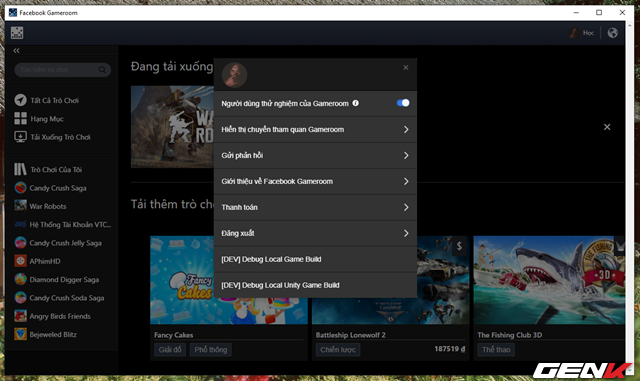640x381 pixels.
Task: Click the 187519 đ price
Action: (x=449, y=349)
